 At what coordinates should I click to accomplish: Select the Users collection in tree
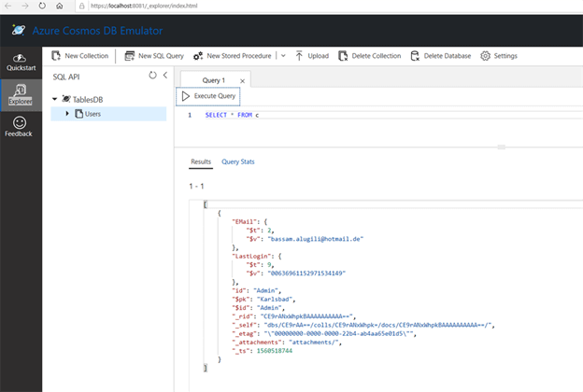click(x=92, y=114)
